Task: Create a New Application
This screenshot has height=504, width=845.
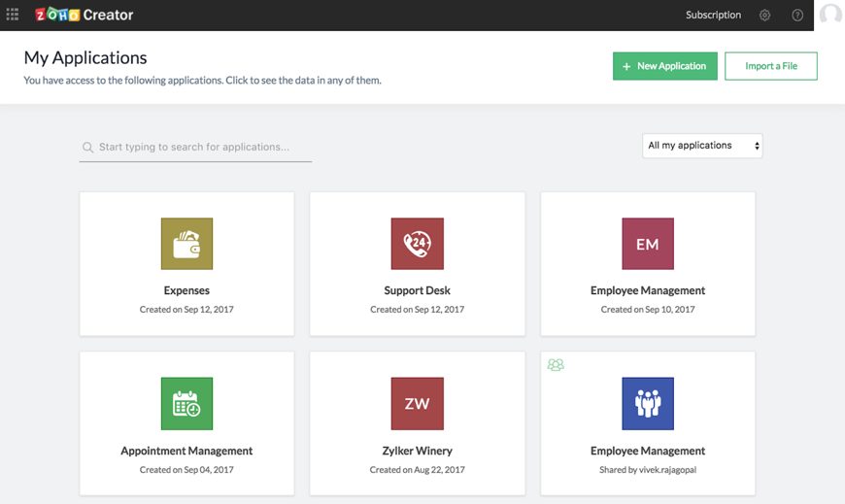Action: point(665,66)
